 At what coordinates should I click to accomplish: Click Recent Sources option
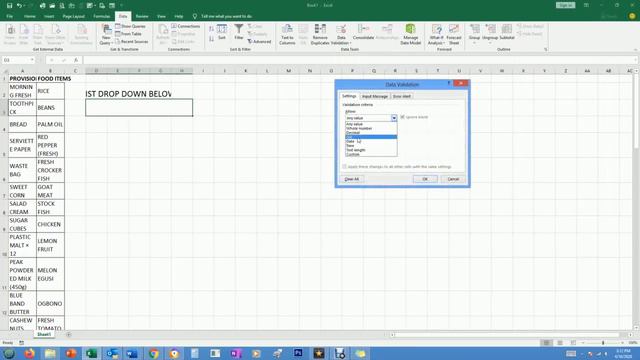tap(131, 42)
